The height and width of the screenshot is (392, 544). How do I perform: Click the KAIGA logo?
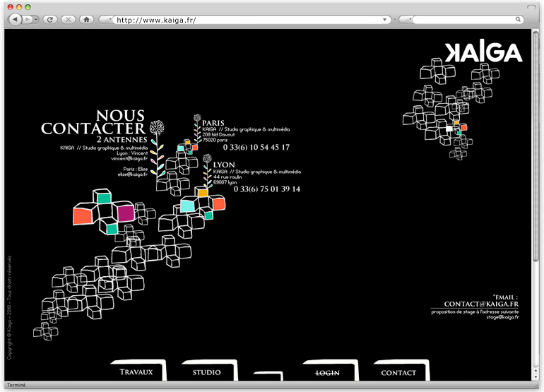point(484,52)
